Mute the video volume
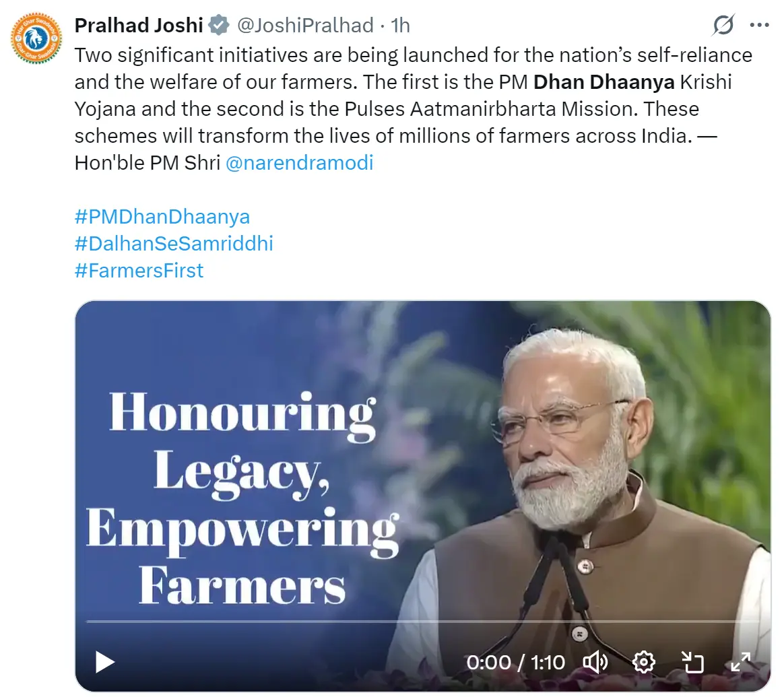This screenshot has width=784, height=697. 595,662
